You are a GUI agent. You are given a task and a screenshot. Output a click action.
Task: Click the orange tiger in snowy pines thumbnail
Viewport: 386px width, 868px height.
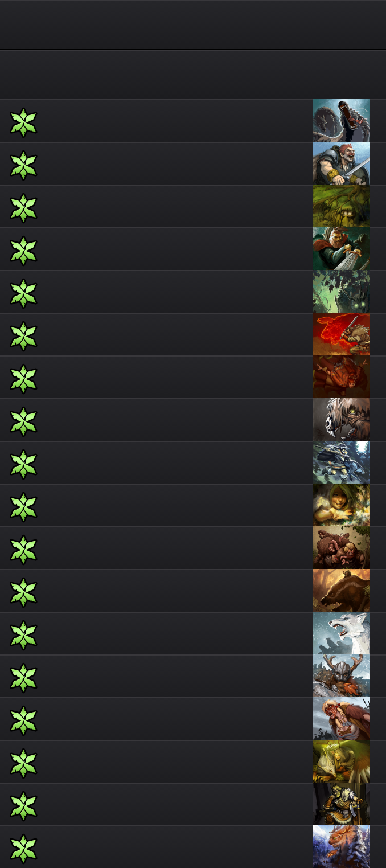(x=342, y=847)
